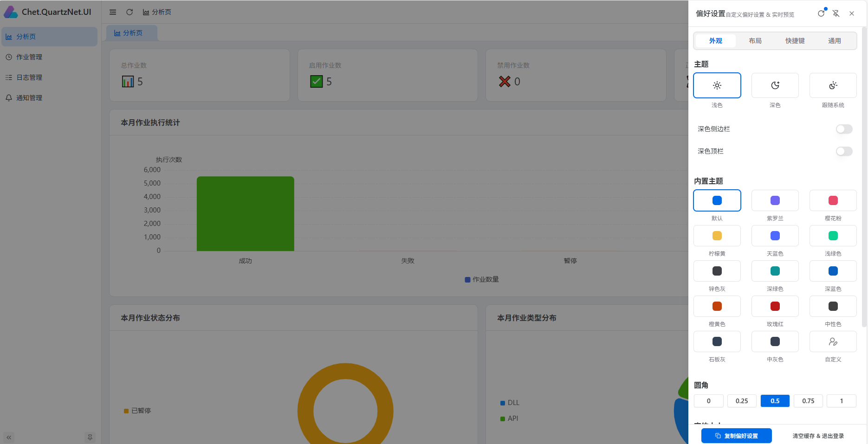Switch to the 外观 tab

pyautogui.click(x=716, y=41)
